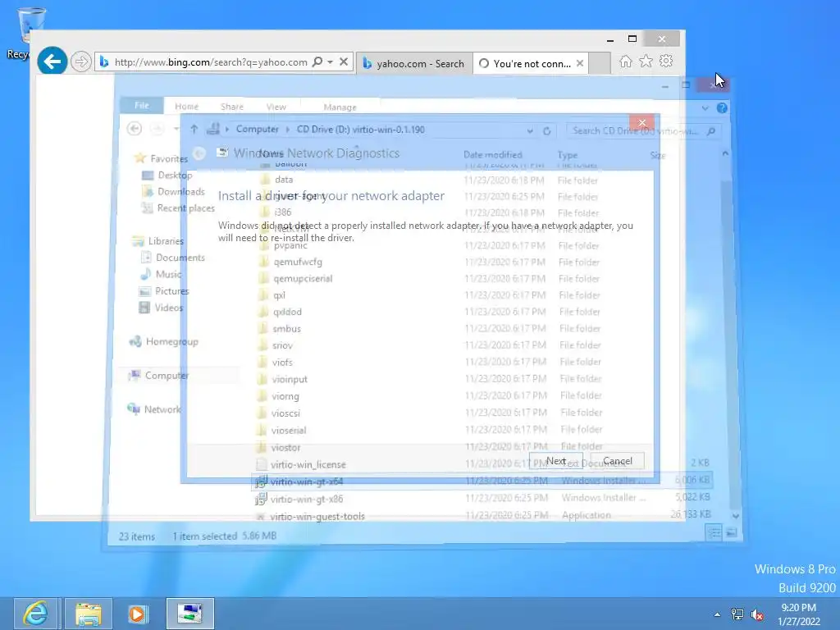Open the View ribbon tab in File Explorer
This screenshot has height=630, width=840.
(x=276, y=107)
